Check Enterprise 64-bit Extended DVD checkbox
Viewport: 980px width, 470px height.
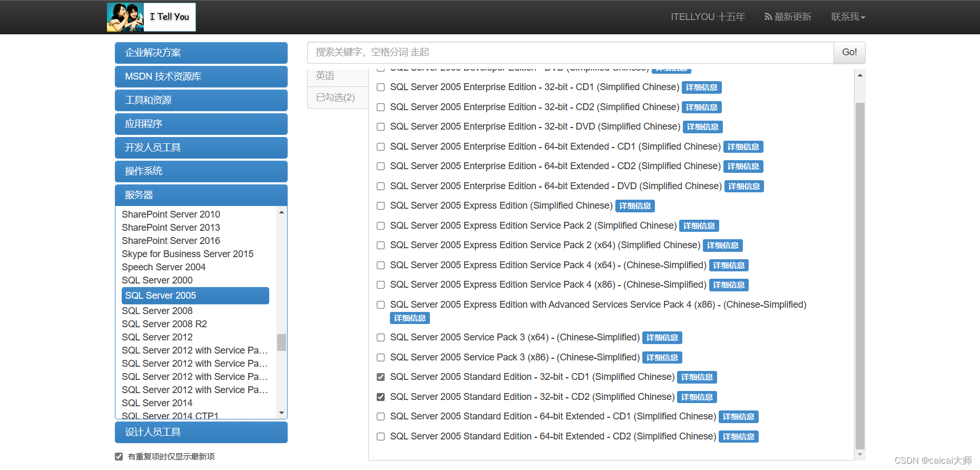click(380, 187)
